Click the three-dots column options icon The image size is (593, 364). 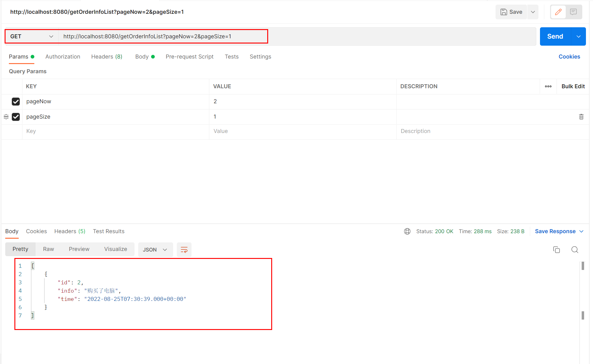tap(548, 86)
